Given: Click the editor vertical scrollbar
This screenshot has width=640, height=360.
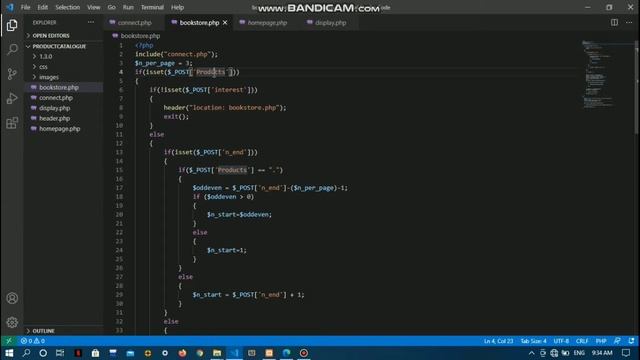Looking at the screenshot, I should (637, 87).
